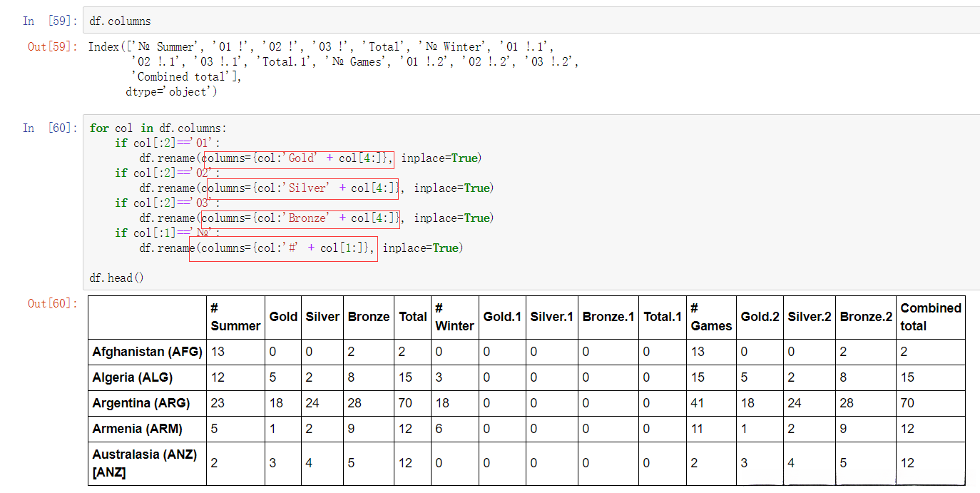Collapse output via the Out[59] prompt

pos(51,47)
